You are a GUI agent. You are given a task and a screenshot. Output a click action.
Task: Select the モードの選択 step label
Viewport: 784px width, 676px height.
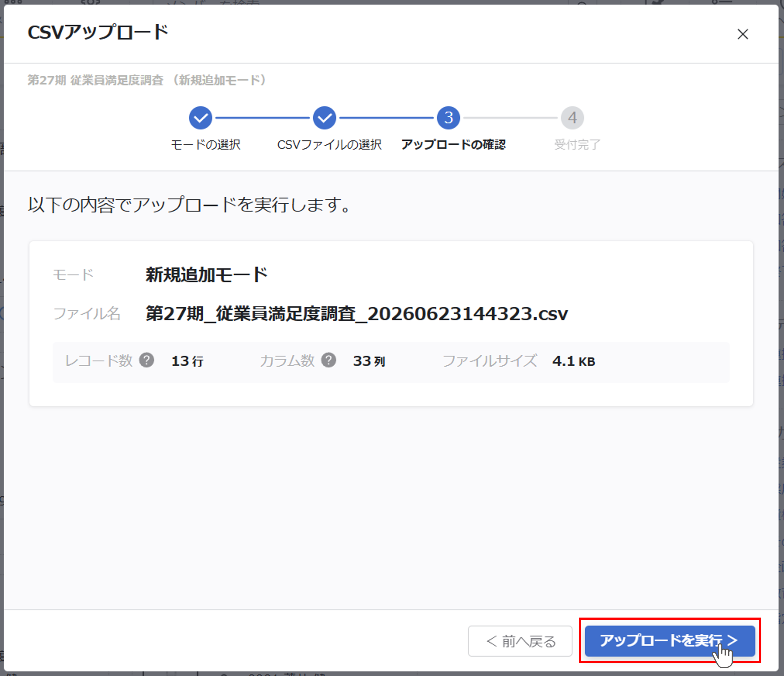click(x=206, y=144)
